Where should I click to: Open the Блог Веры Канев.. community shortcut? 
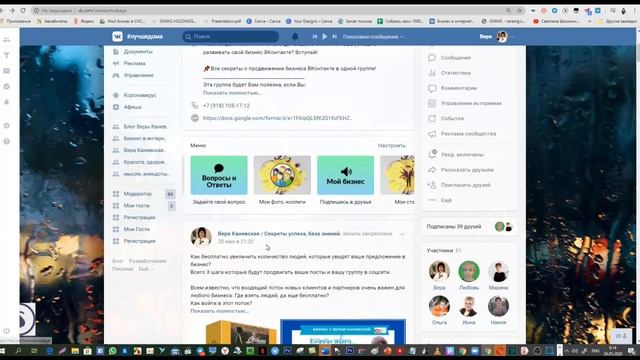pyautogui.click(x=145, y=127)
